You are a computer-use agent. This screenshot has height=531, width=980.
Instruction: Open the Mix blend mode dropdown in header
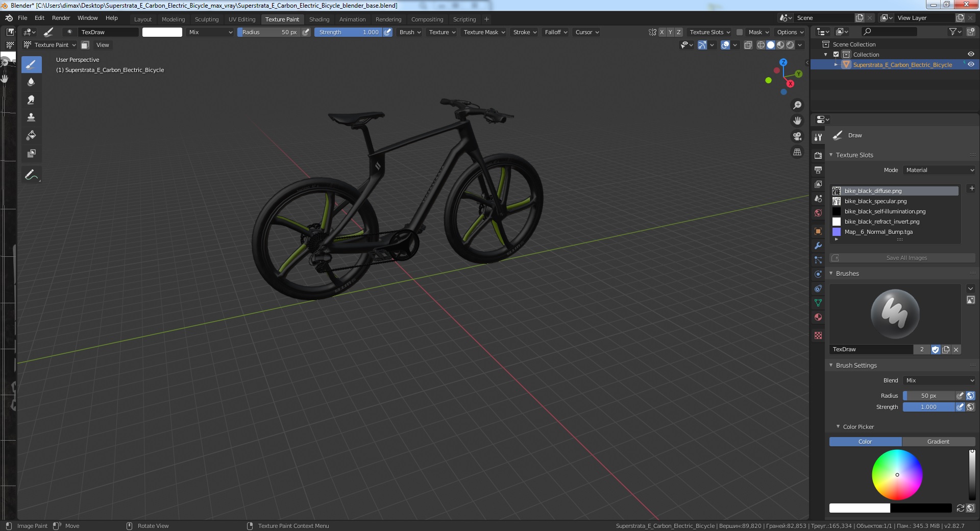[x=210, y=32]
